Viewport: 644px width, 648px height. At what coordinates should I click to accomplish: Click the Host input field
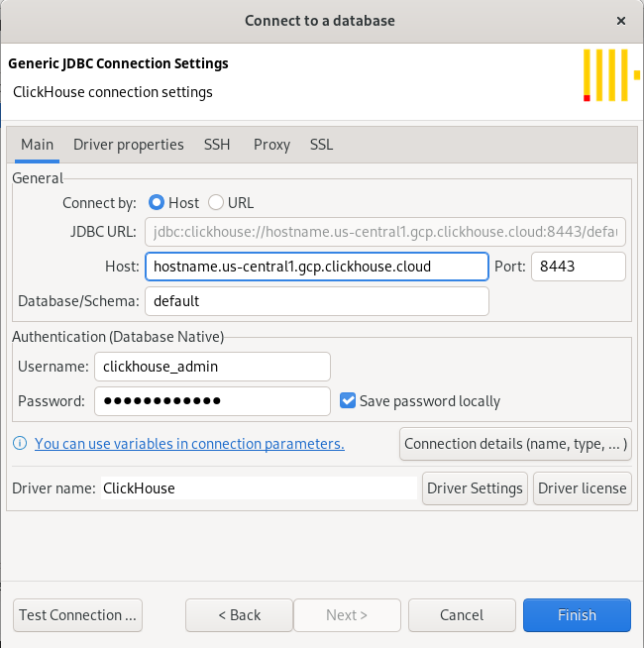[317, 267]
